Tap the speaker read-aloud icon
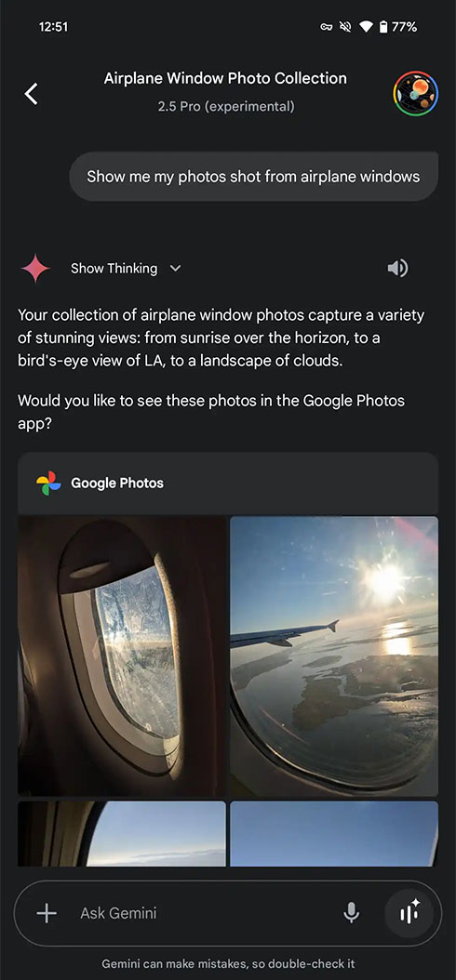 pyautogui.click(x=397, y=268)
